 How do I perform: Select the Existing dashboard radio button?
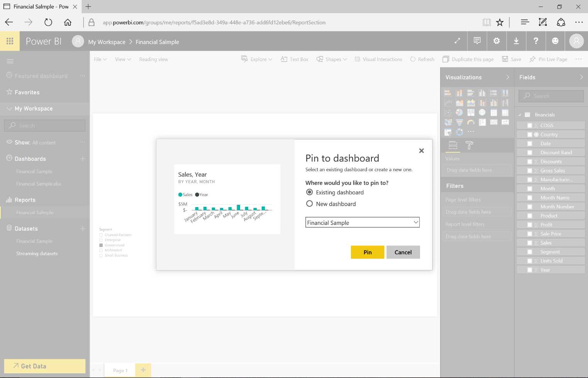click(310, 192)
